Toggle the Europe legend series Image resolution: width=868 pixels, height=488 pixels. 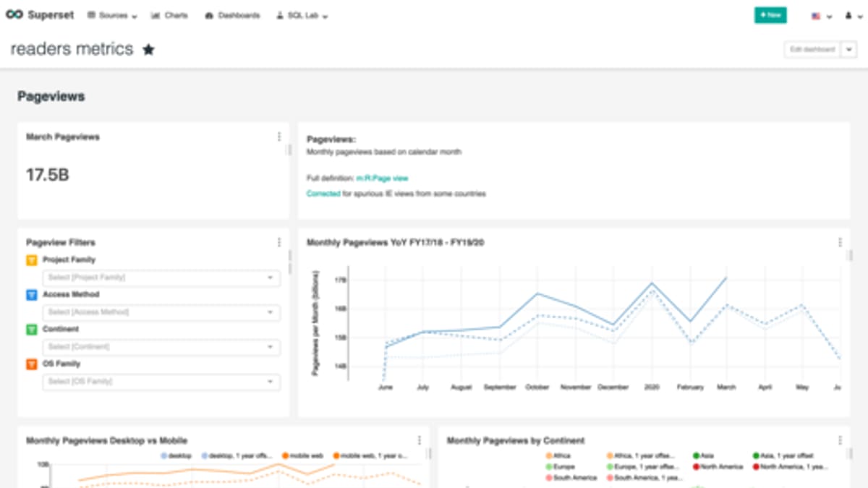[x=560, y=467]
